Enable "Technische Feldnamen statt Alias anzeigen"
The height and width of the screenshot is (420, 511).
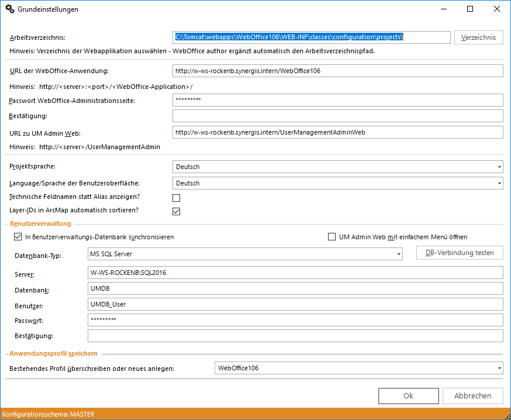pos(176,198)
